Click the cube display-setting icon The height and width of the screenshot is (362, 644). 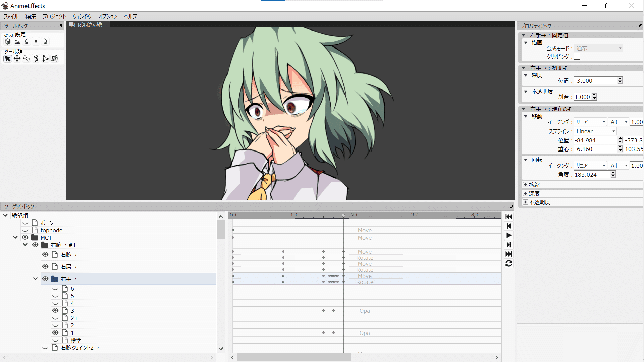click(8, 42)
